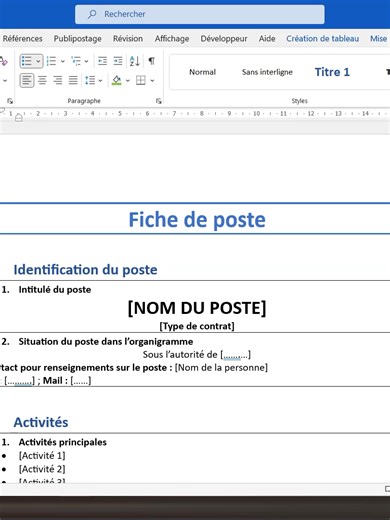Screen dimensions: 390x520
Task: Align text to the left
Action: 27,80
